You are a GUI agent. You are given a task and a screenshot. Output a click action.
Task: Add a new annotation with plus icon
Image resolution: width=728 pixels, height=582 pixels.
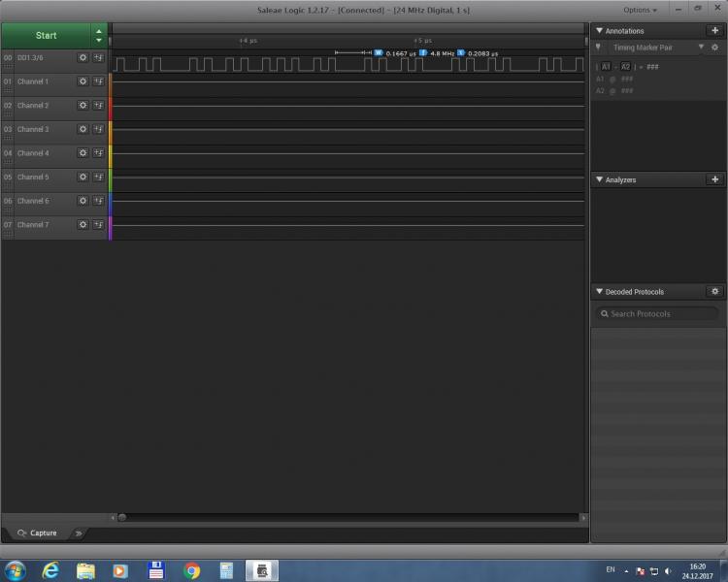[715, 31]
